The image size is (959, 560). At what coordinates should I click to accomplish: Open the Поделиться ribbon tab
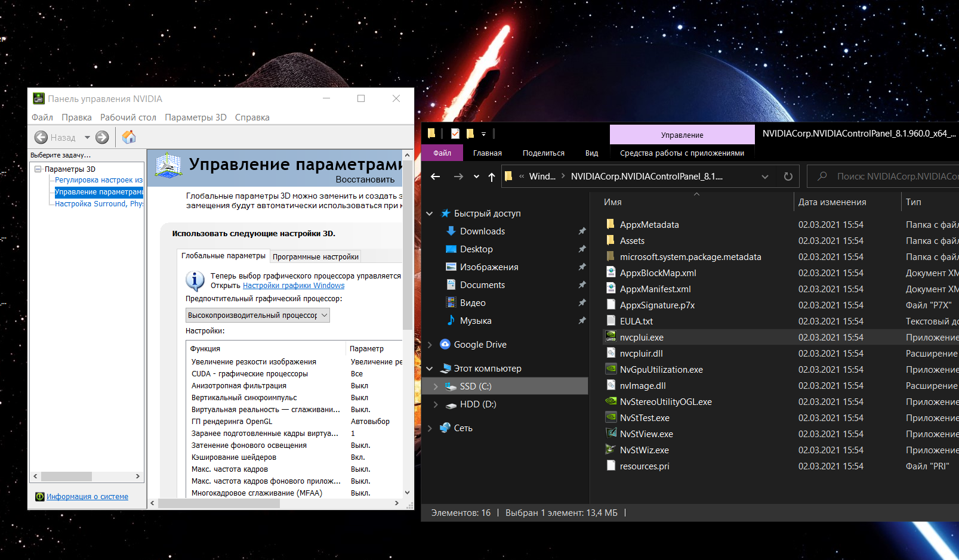tap(544, 153)
